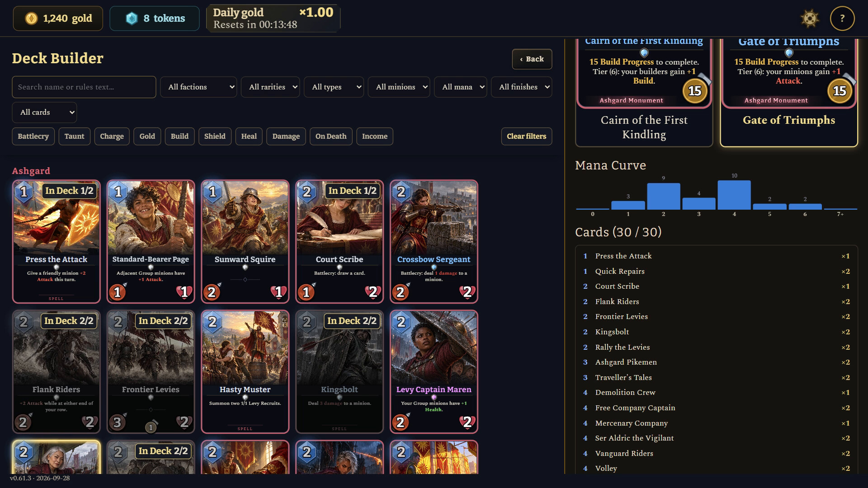The width and height of the screenshot is (868, 488).
Task: Open the All rarities dropdown
Action: 270,87
